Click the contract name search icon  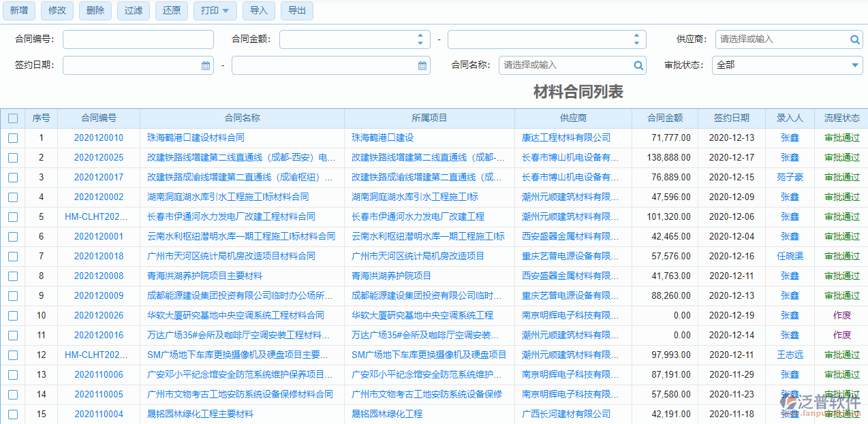click(x=638, y=65)
